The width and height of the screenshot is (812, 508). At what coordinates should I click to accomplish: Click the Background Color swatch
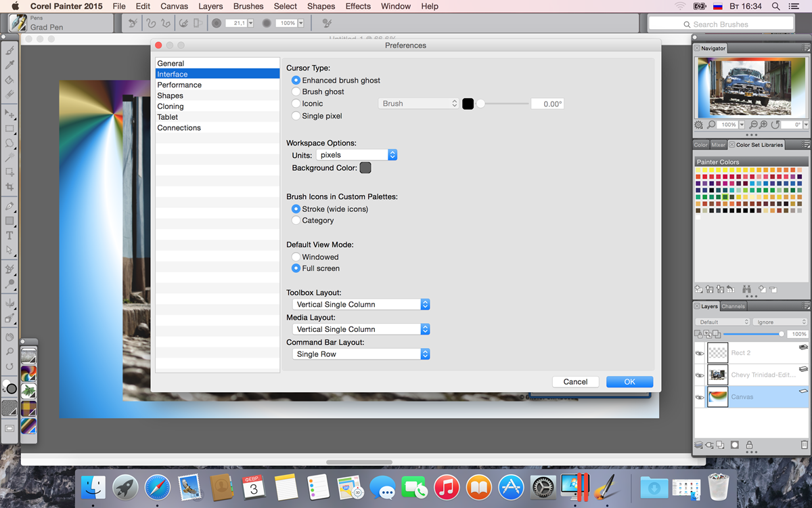(x=365, y=167)
